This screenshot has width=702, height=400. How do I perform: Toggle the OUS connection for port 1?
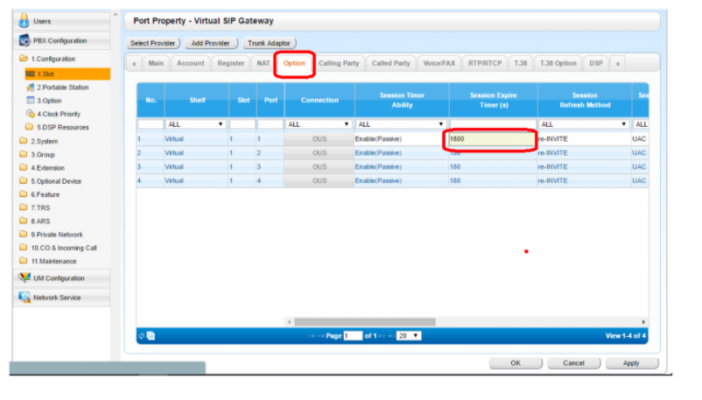coord(318,138)
